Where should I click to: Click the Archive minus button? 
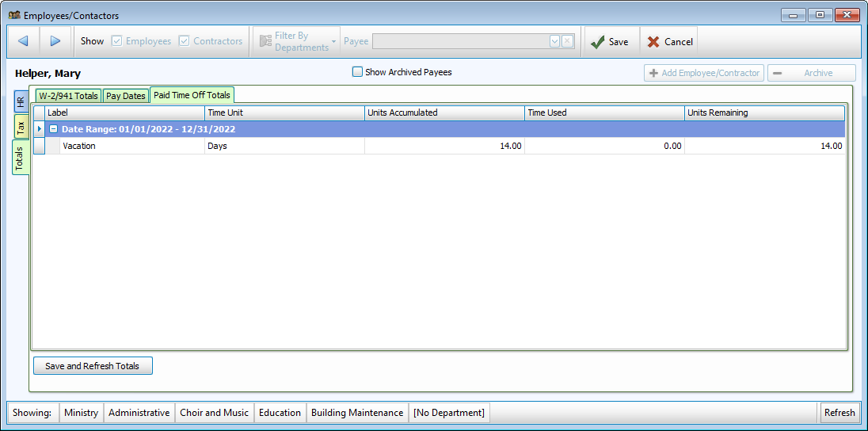[x=810, y=73]
